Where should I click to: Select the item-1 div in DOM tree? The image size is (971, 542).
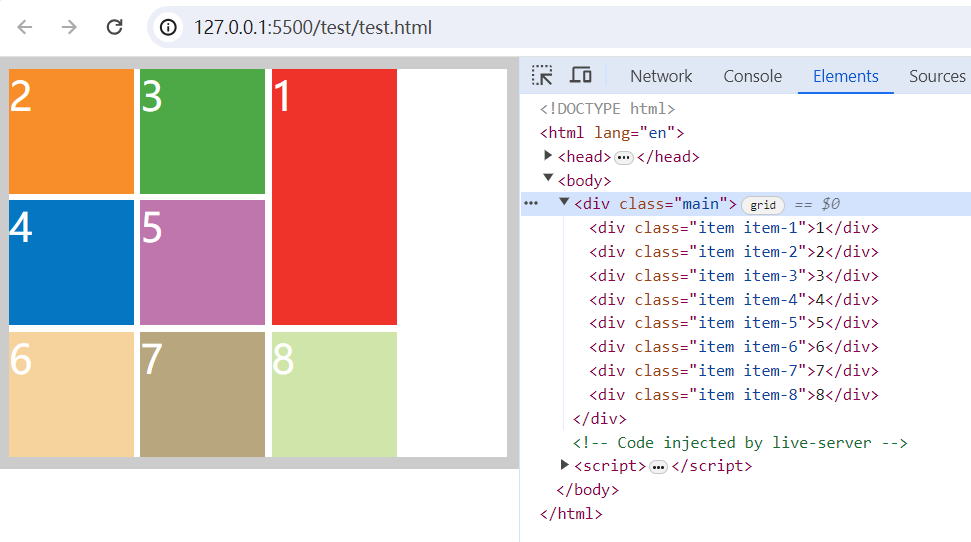[x=734, y=228]
